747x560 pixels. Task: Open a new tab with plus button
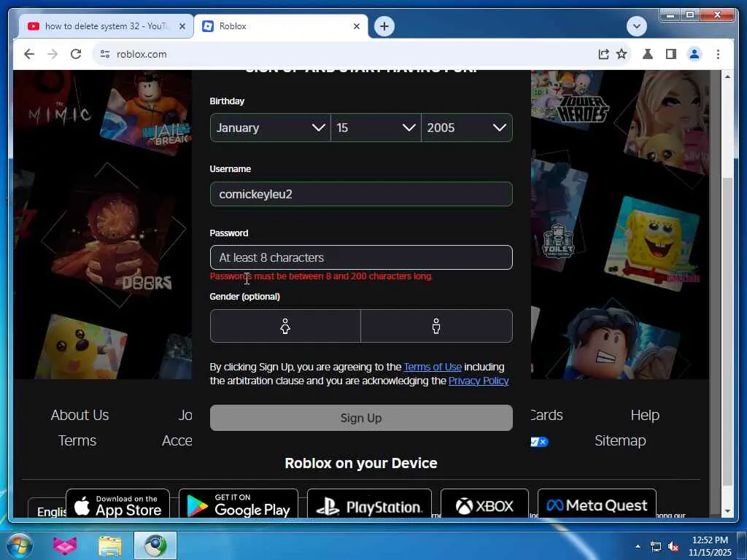click(384, 26)
